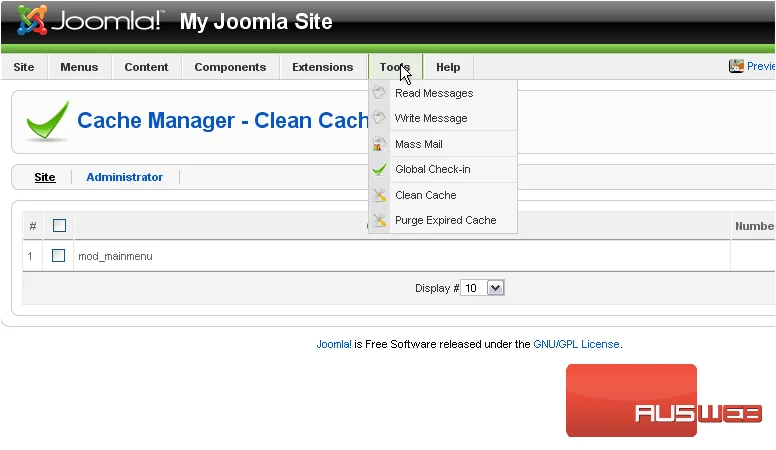Image resolution: width=776 pixels, height=450 pixels.
Task: Open the Help menu
Action: coord(448,67)
